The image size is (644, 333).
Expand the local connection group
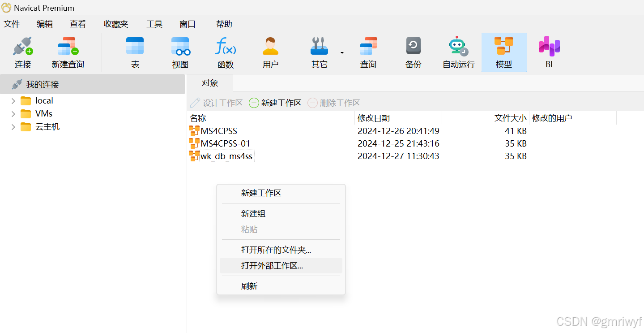pos(13,101)
